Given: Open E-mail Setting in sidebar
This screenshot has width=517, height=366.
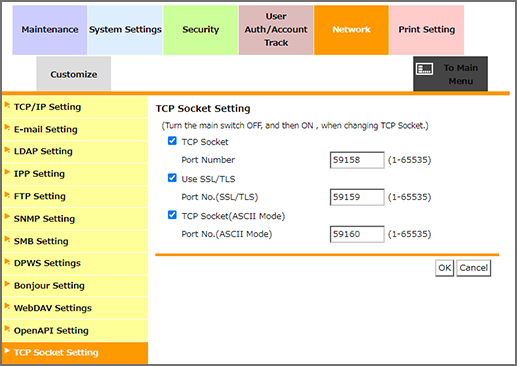Looking at the screenshot, I should point(75,129).
